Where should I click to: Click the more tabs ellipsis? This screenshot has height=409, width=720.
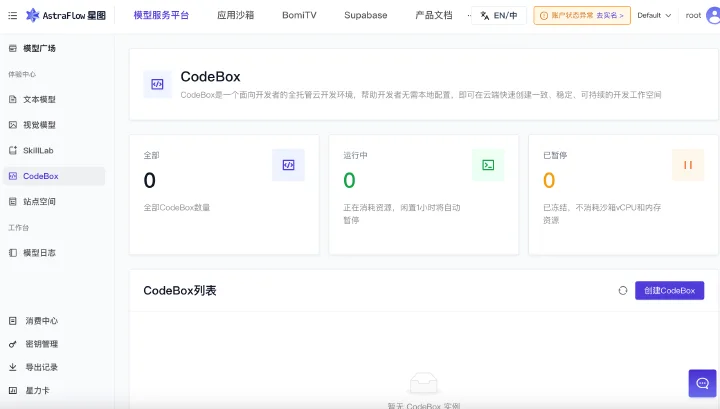[469, 16]
